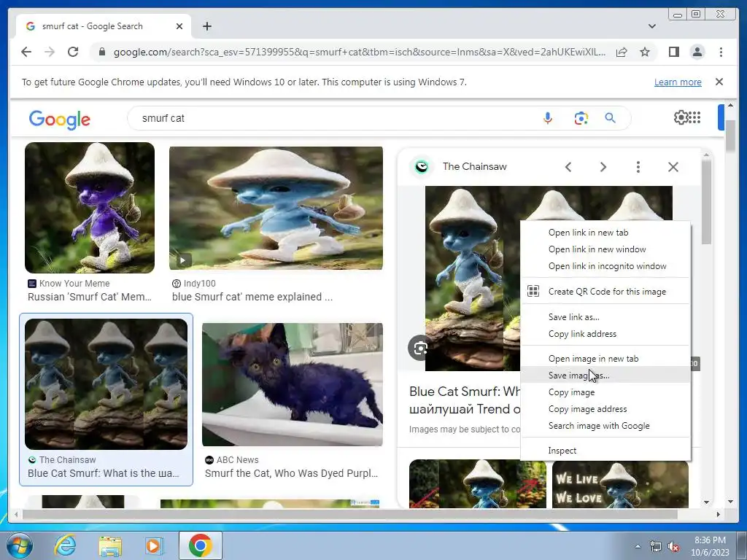This screenshot has width=747, height=560.
Task: Focus the smurf cat search field
Action: [333, 118]
